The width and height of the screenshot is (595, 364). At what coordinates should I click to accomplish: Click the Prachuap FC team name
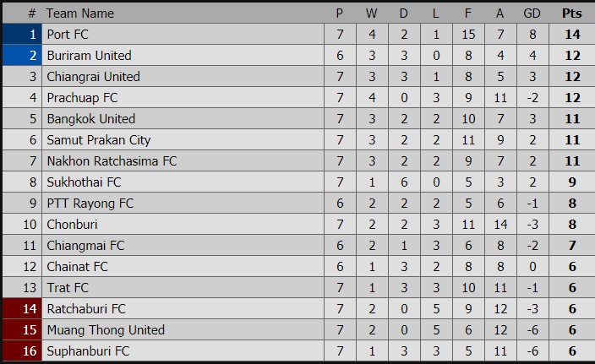82,98
